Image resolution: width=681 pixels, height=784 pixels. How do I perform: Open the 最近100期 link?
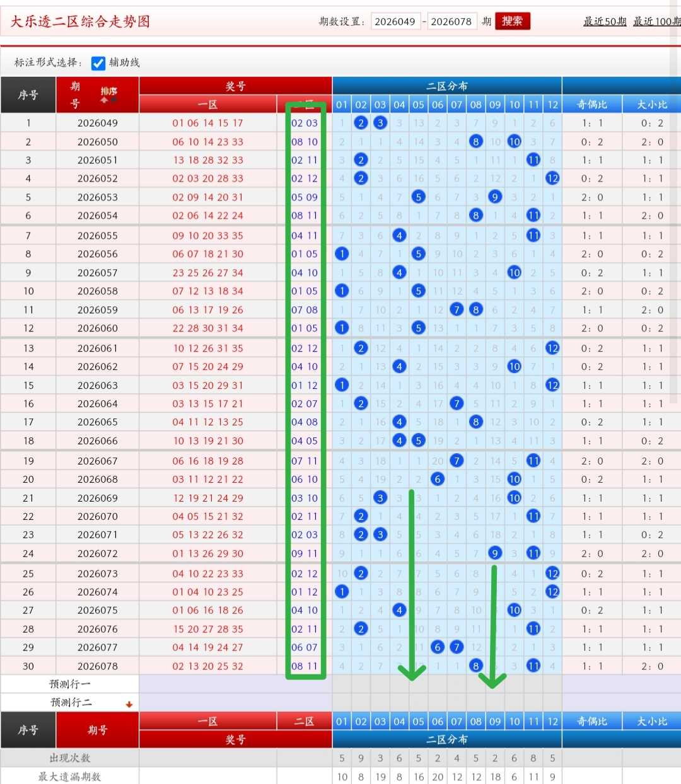point(657,21)
